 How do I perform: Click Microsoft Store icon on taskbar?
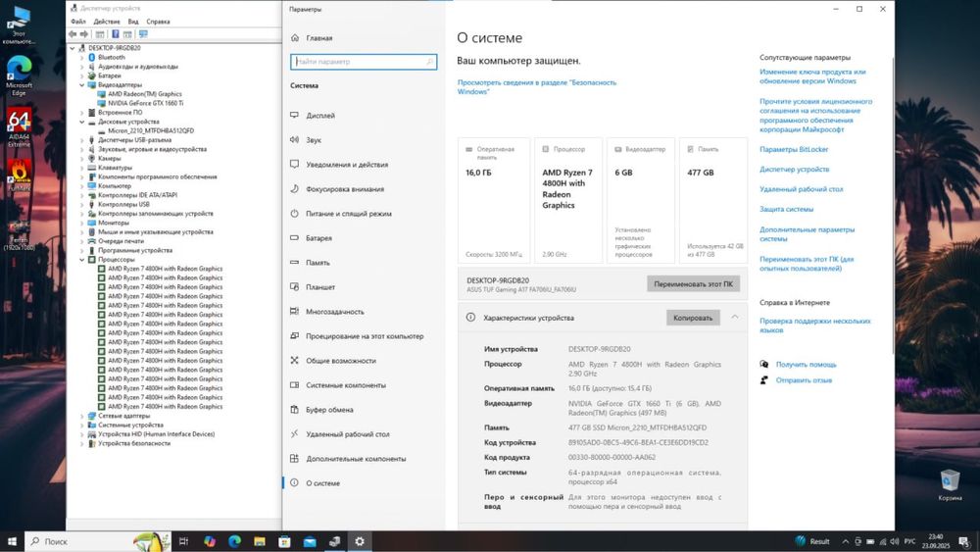[284, 541]
